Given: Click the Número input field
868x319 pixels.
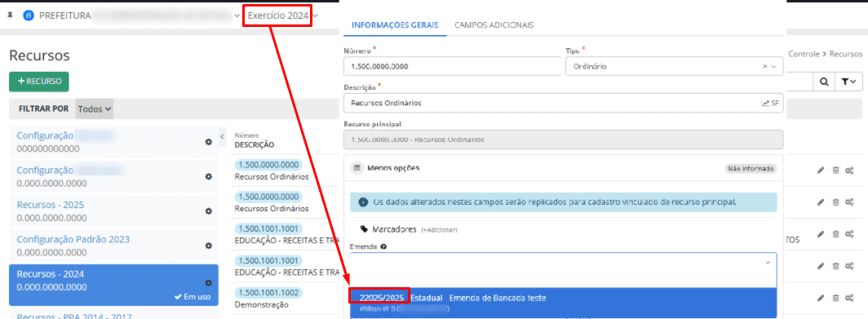Looking at the screenshot, I should tap(452, 66).
